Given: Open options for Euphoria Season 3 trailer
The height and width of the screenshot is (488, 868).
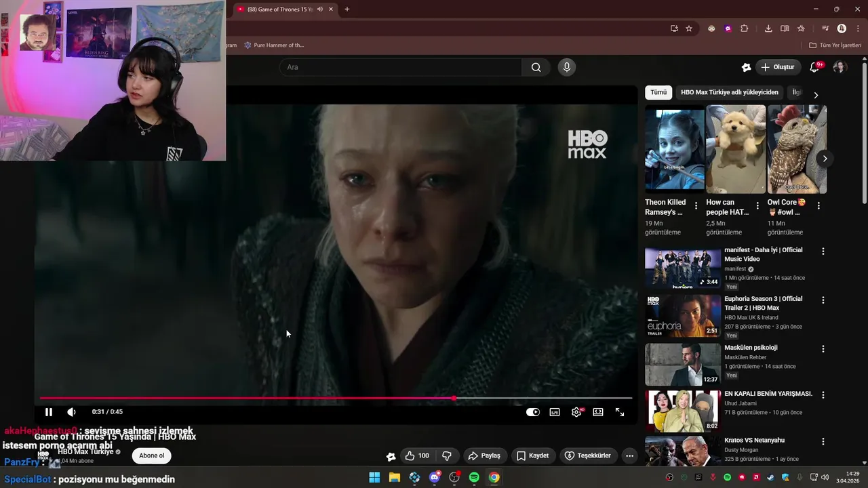Looking at the screenshot, I should point(823,300).
